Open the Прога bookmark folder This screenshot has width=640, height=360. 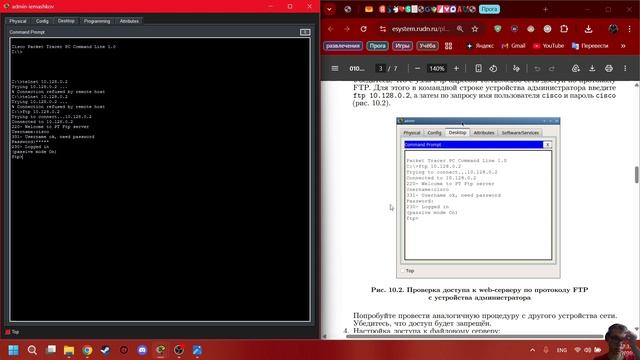pyautogui.click(x=377, y=46)
